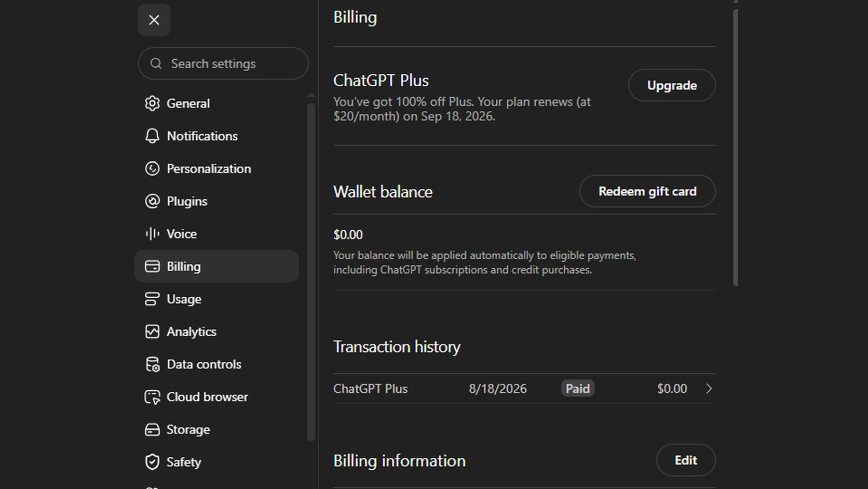This screenshot has width=868, height=489.
Task: Close the settings panel with X
Action: coord(154,20)
